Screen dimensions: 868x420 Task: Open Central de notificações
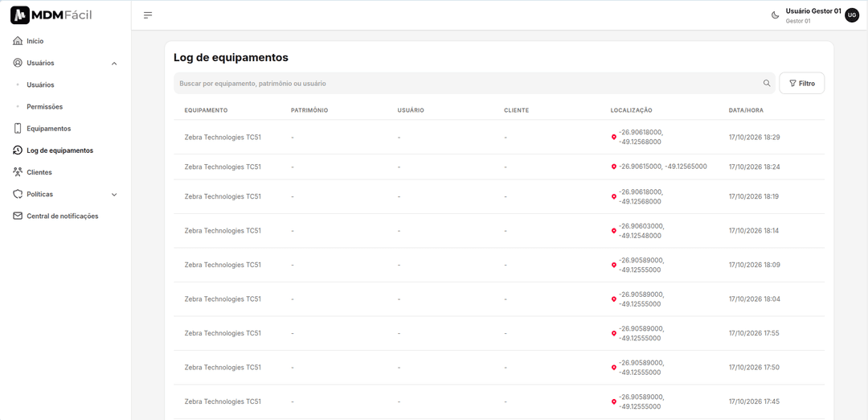63,216
